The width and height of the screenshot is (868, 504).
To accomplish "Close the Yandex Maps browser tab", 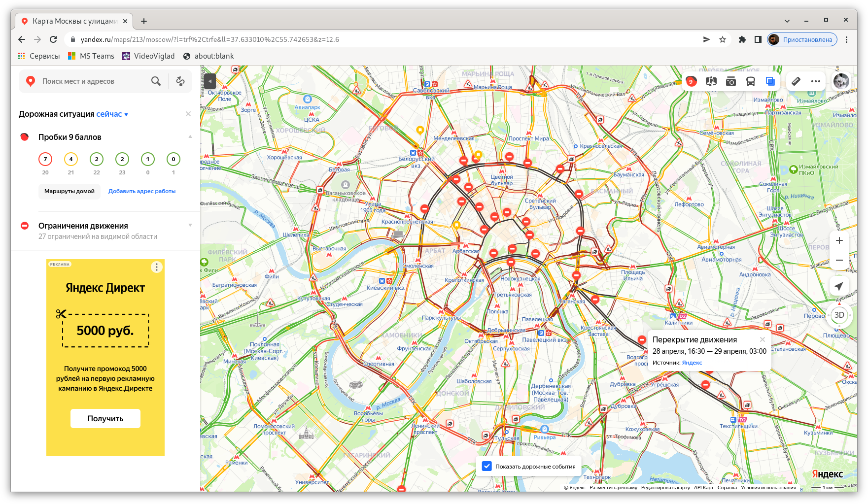I will point(125,21).
